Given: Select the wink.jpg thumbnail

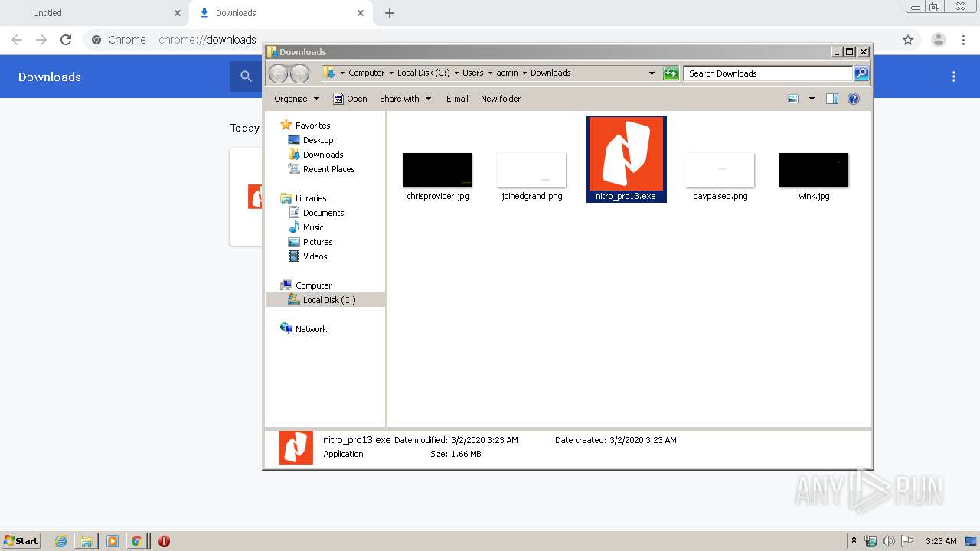Looking at the screenshot, I should [814, 170].
